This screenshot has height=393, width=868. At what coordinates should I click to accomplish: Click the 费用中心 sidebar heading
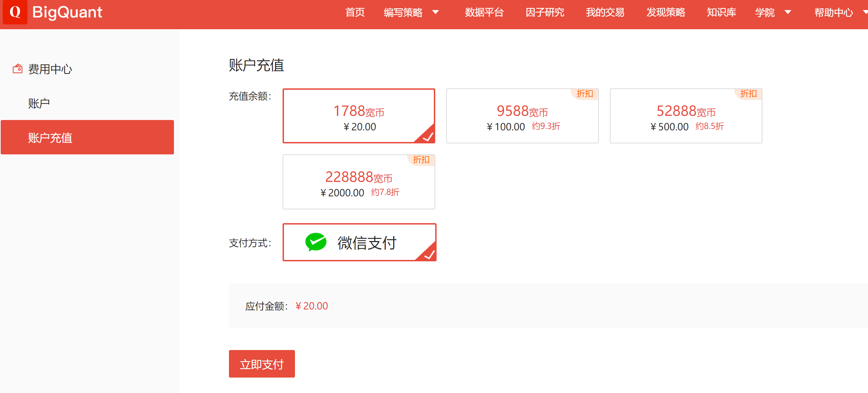50,69
